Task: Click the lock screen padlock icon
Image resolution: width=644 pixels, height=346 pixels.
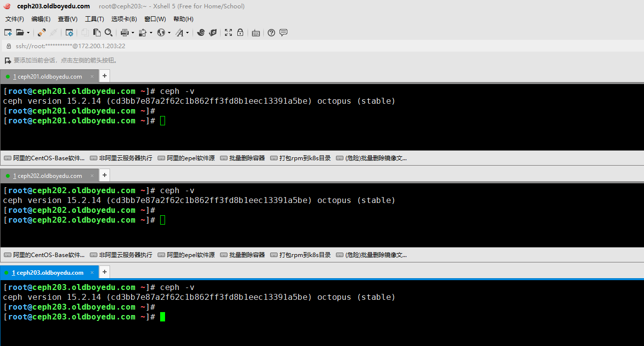Action: coord(240,32)
